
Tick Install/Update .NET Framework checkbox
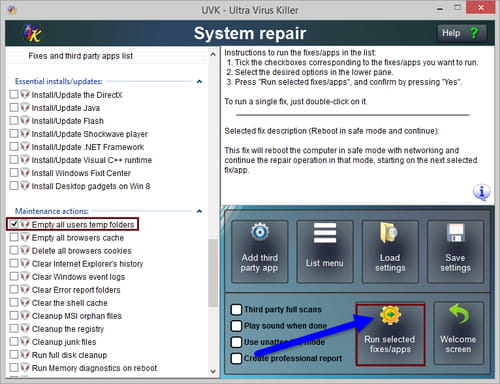14,147
